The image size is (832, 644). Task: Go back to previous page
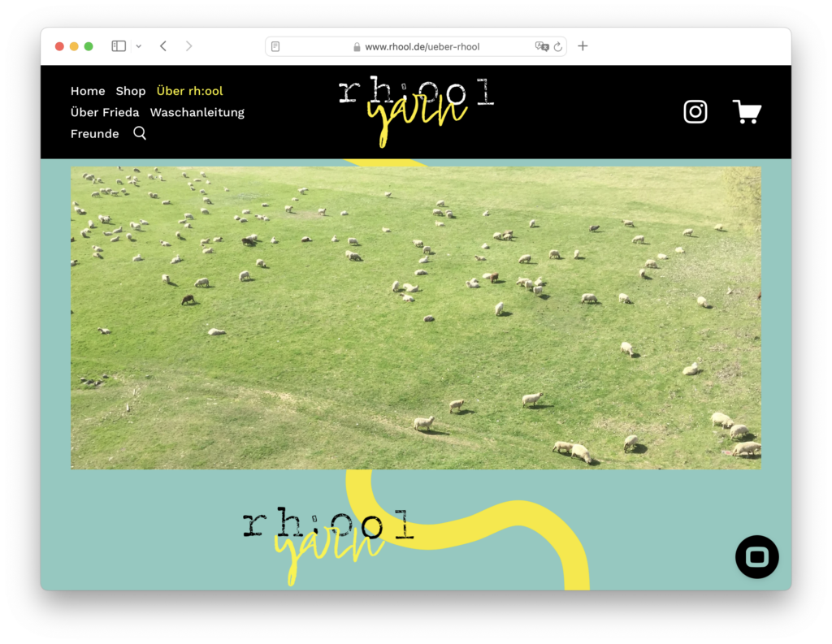tap(163, 46)
